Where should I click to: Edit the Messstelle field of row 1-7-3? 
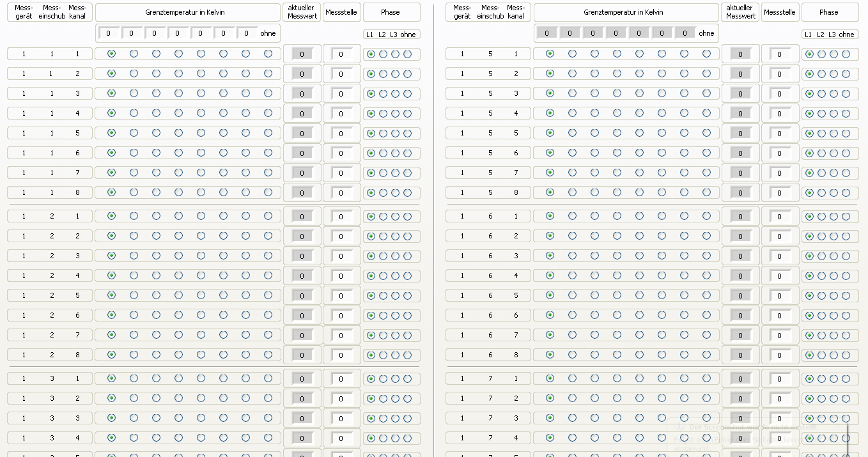pos(780,419)
